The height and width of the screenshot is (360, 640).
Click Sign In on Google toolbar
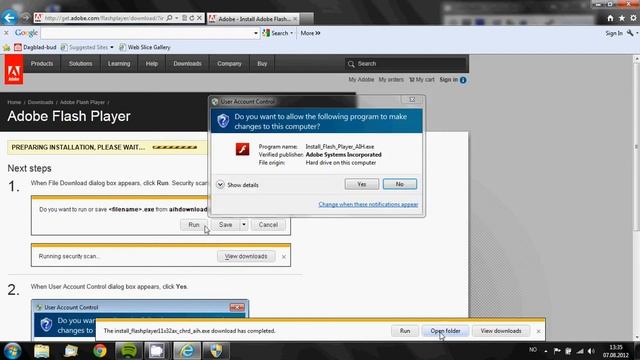tap(614, 33)
